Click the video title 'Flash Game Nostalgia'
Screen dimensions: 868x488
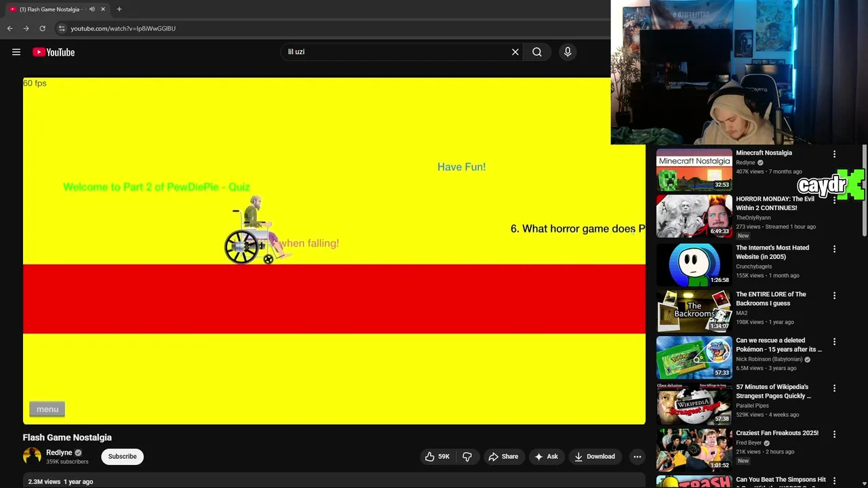67,438
